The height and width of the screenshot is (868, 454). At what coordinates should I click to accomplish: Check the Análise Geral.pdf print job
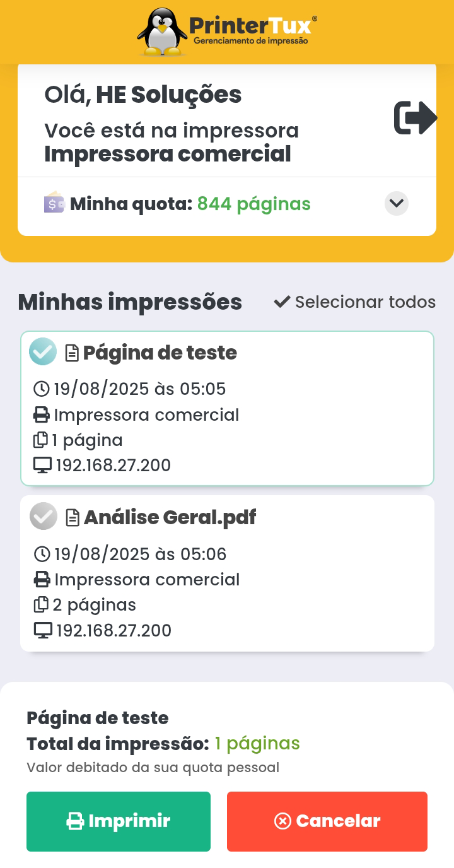tap(44, 517)
